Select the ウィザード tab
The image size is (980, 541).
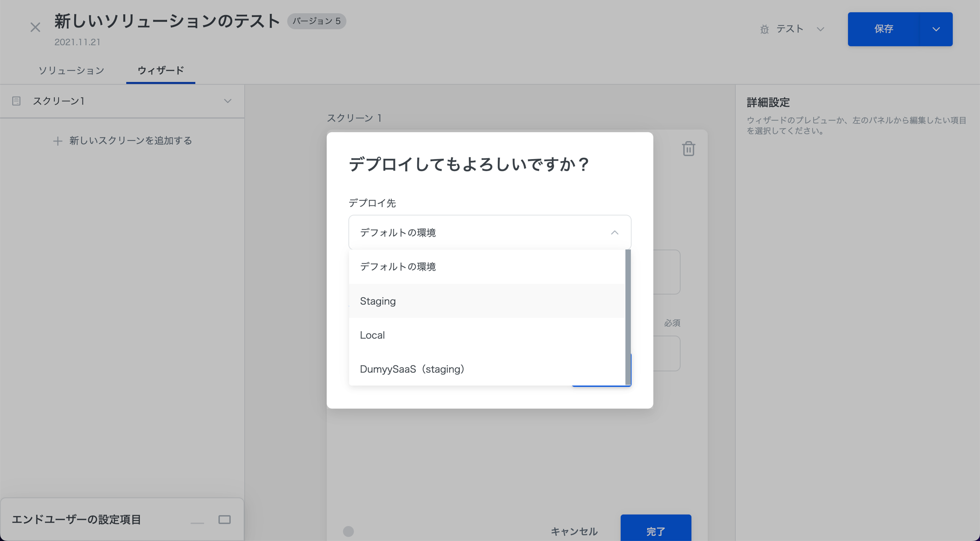pos(161,71)
